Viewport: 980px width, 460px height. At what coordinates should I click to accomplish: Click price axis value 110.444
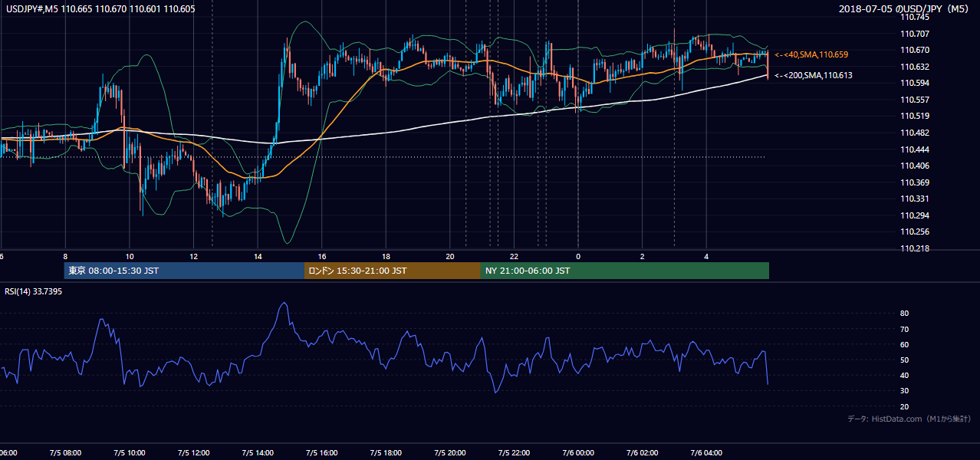(x=914, y=149)
